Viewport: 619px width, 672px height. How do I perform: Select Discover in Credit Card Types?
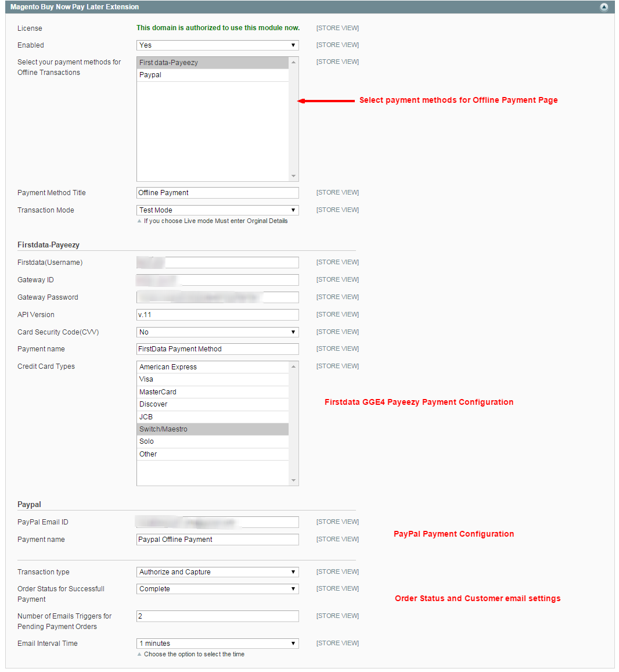[213, 404]
